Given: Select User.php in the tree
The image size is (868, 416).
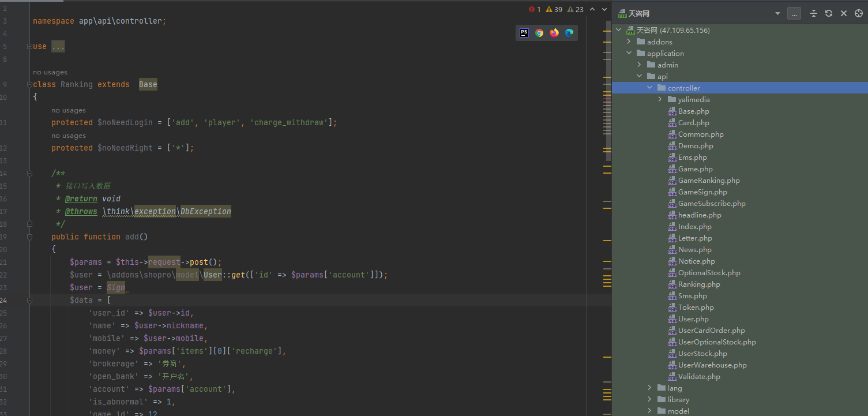Looking at the screenshot, I should [x=693, y=318].
